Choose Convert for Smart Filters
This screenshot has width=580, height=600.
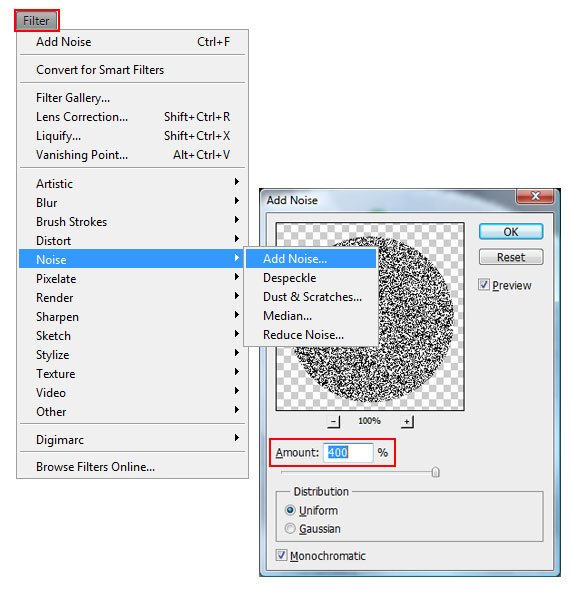[x=133, y=70]
